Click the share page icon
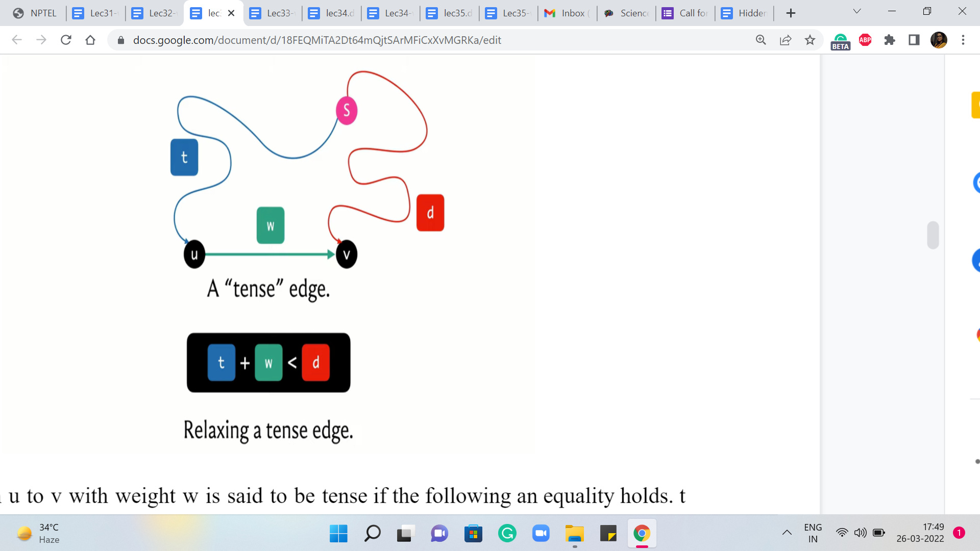The height and width of the screenshot is (551, 980). 786,40
